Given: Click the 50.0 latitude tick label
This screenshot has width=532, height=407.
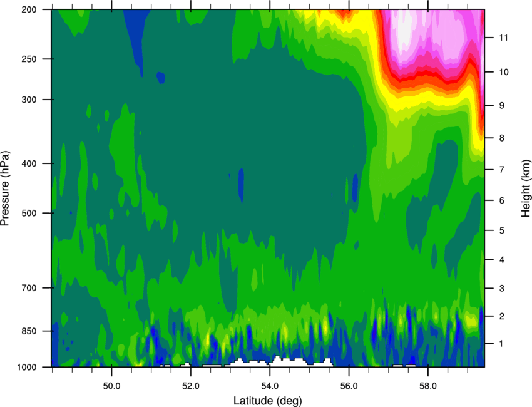Looking at the screenshot, I should click(x=112, y=386).
